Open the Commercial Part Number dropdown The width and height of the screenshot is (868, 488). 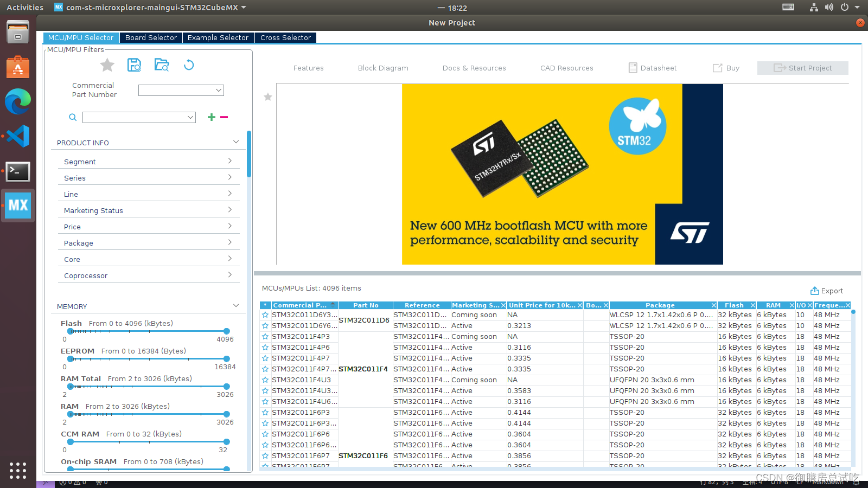coord(218,90)
